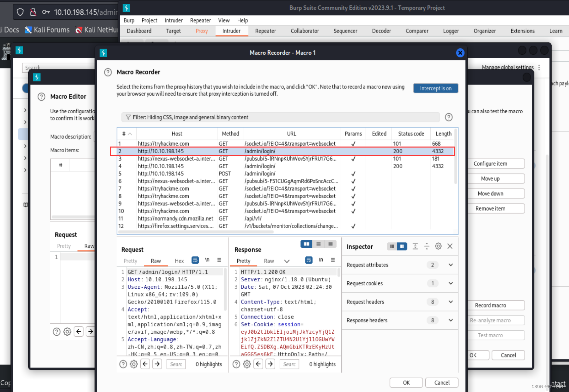Click the Inspector settings gear icon

point(438,246)
